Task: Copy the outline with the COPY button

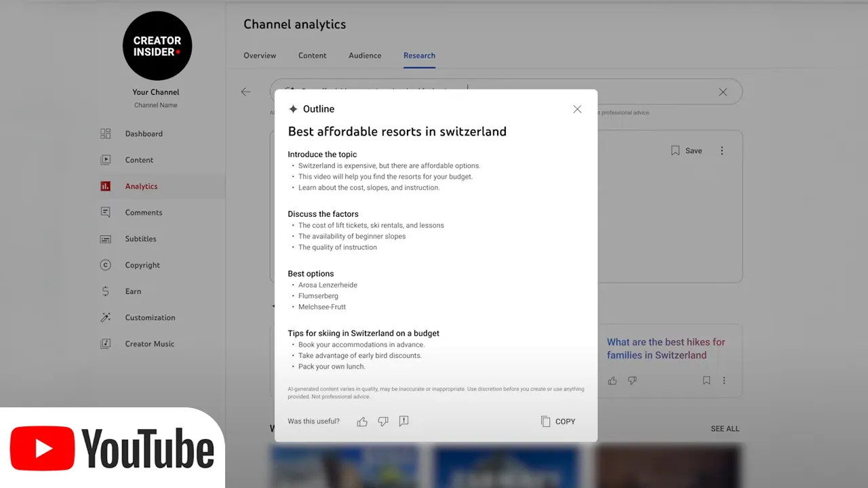Action: 558,422
